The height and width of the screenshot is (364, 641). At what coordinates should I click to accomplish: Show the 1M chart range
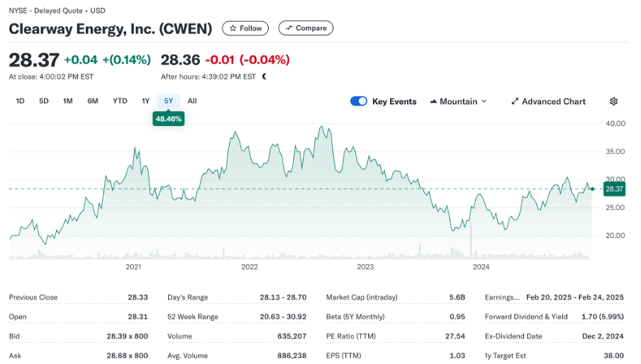(x=68, y=101)
